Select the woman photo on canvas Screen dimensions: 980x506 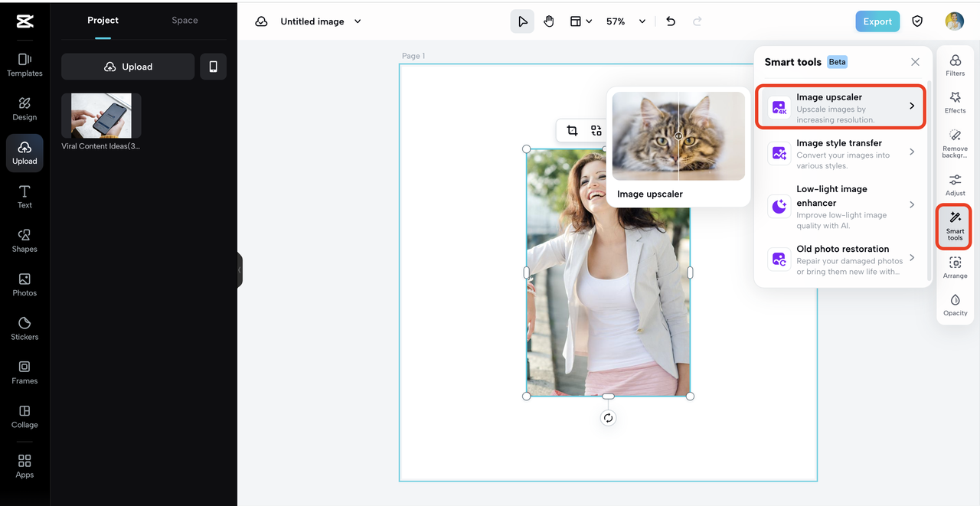tap(608, 273)
